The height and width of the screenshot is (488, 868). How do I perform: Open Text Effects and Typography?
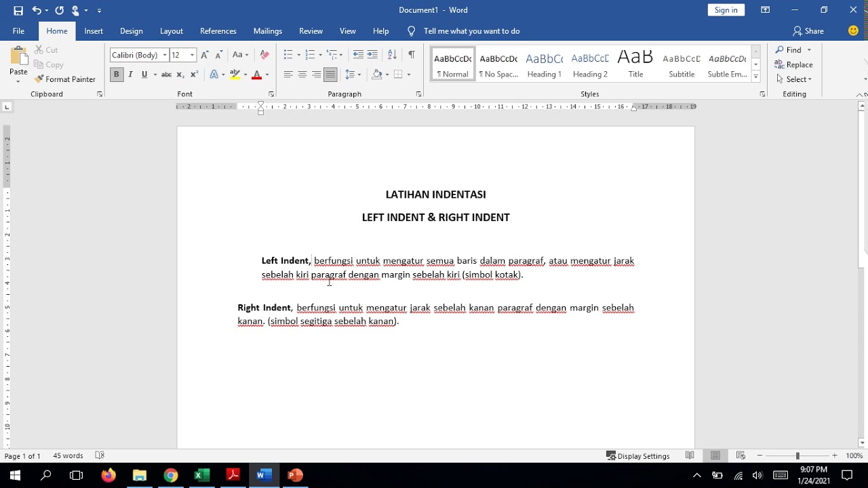[x=214, y=75]
